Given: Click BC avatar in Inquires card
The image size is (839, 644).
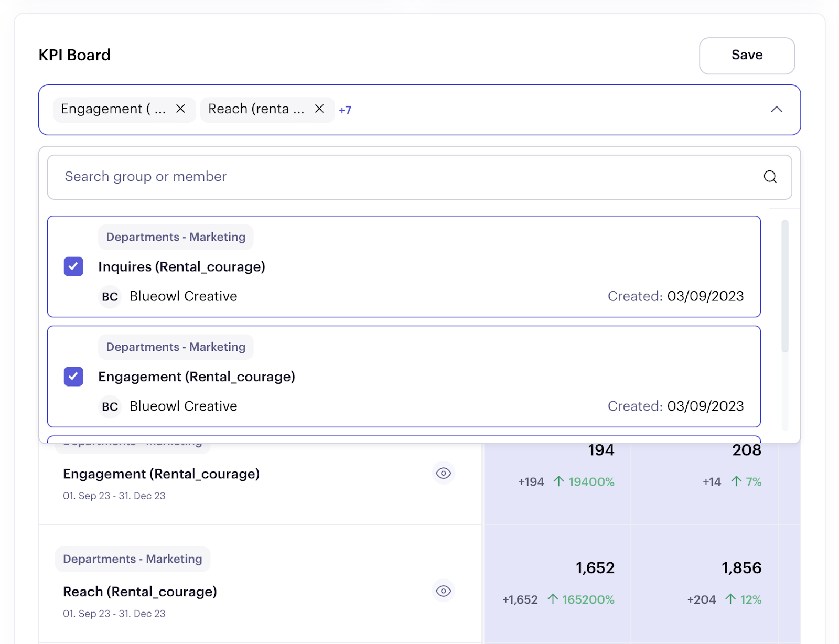Looking at the screenshot, I should (110, 297).
